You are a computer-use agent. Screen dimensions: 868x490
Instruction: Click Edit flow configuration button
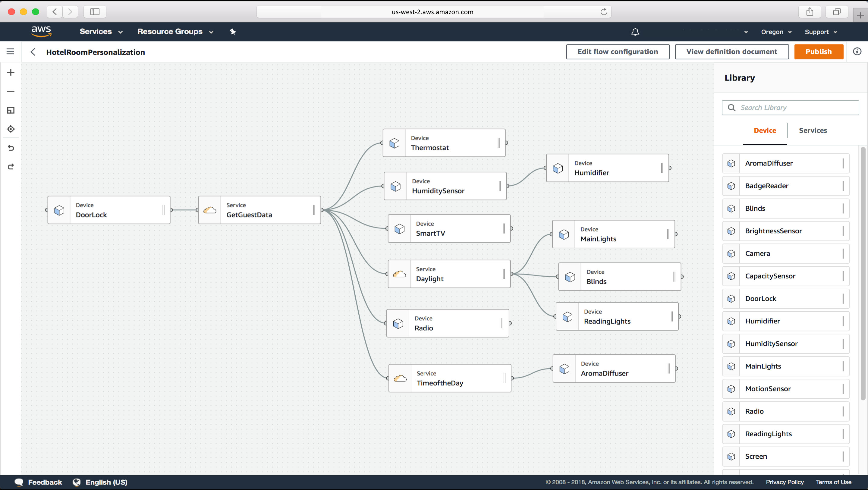(617, 52)
